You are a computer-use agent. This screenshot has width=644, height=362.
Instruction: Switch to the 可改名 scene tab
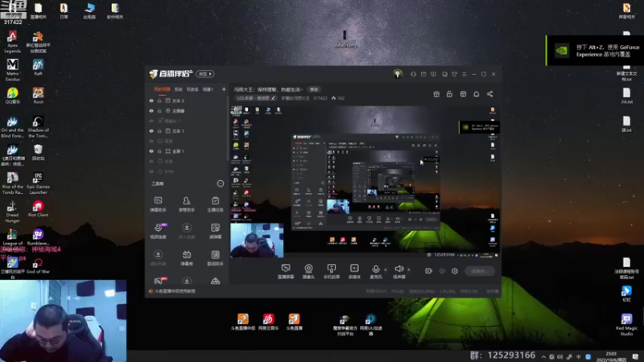click(x=192, y=89)
